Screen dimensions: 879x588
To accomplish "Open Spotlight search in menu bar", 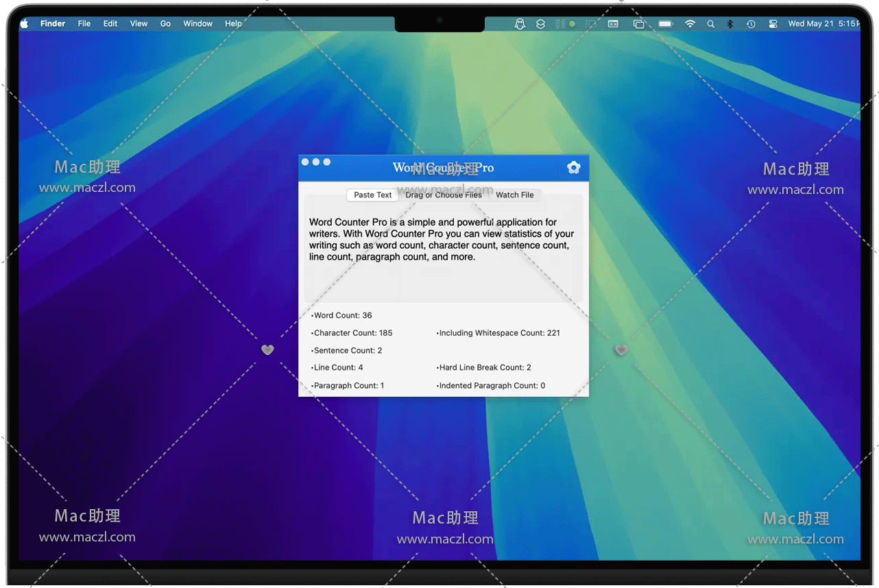I will pos(710,24).
